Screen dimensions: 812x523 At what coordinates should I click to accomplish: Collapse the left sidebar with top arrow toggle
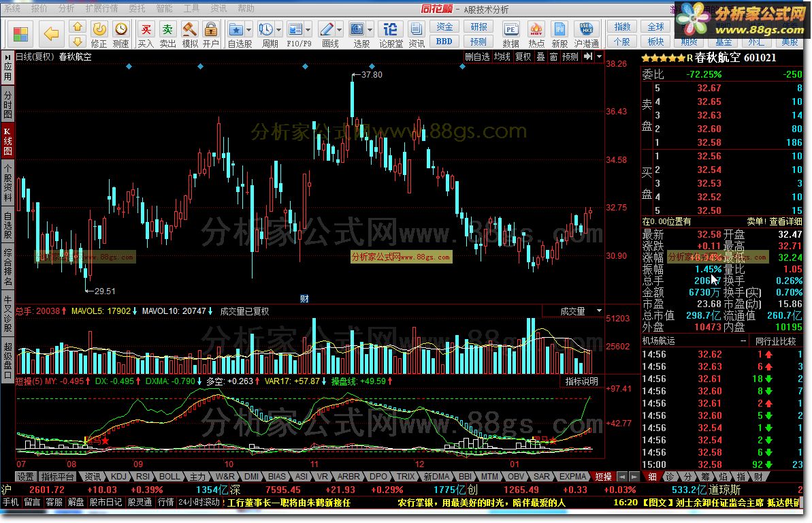tap(7, 57)
